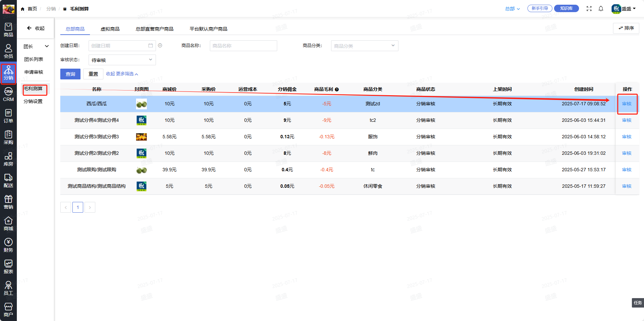This screenshot has width=644, height=321.
Task: Open the 审核状态 dropdown
Action: (x=122, y=60)
